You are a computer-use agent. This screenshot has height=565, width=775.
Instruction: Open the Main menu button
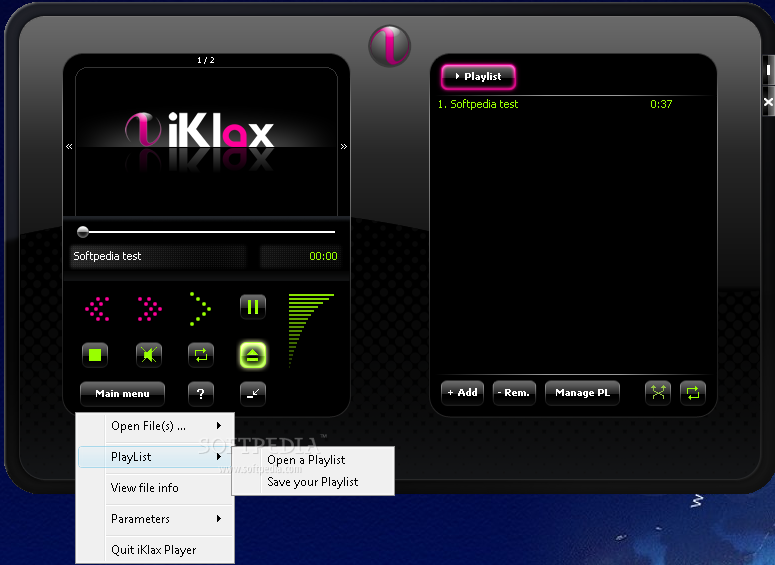click(x=122, y=394)
